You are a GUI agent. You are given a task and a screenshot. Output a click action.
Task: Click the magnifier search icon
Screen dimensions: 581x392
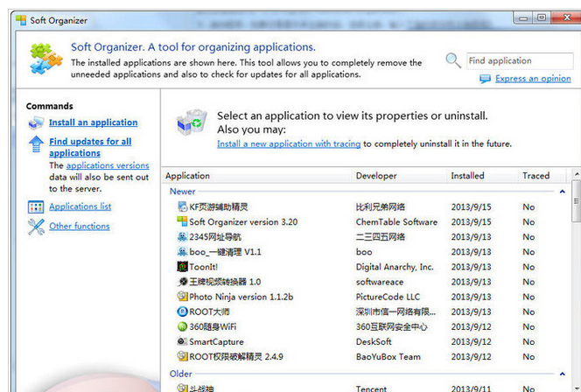tap(453, 60)
